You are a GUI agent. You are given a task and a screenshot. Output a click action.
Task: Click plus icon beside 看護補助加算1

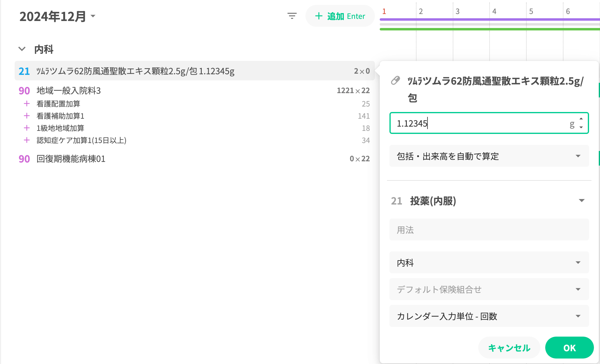coord(27,116)
